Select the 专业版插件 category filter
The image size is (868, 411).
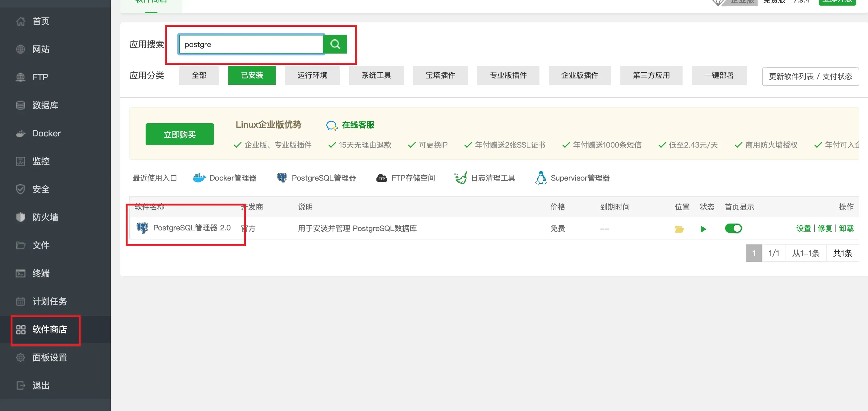[x=508, y=75]
